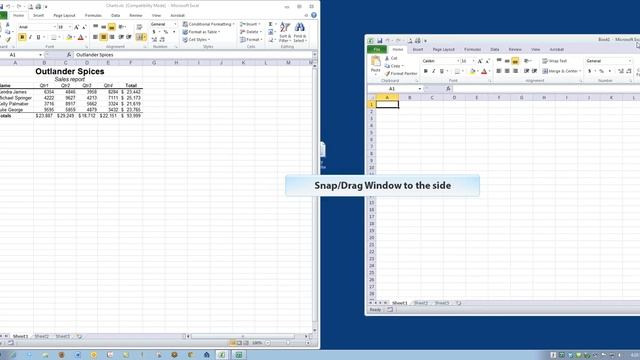
Task: Select Sheet2 tab in Book2 window
Action: [421, 303]
